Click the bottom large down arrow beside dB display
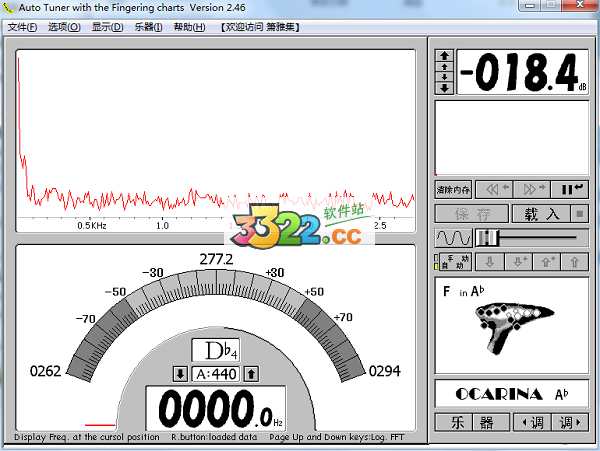The height and width of the screenshot is (451, 600). coord(445,88)
